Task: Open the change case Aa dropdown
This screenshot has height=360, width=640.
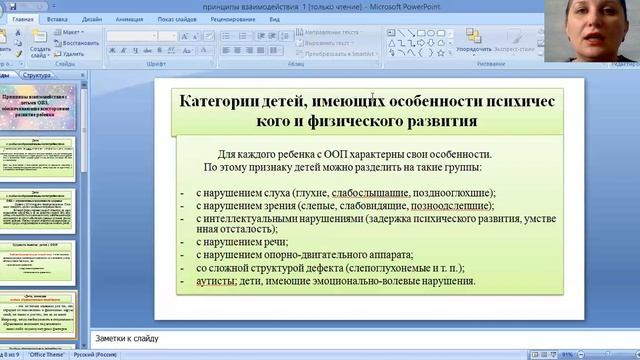Action: tap(187, 51)
